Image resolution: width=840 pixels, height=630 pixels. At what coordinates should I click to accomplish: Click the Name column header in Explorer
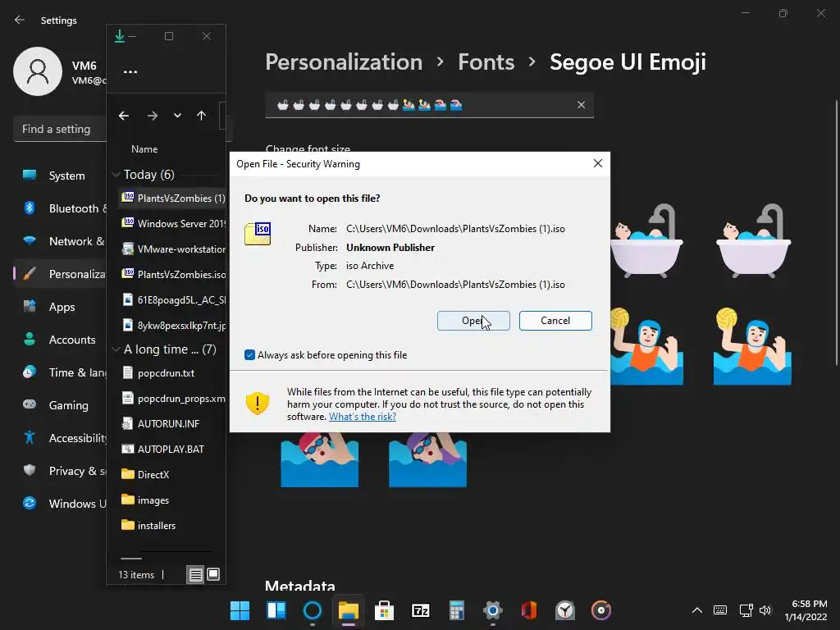click(144, 149)
